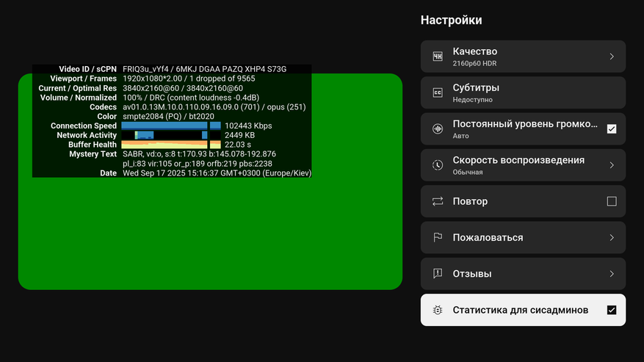Click the Buffer Health yellow bar
The height and width of the screenshot is (362, 644).
coord(170,145)
